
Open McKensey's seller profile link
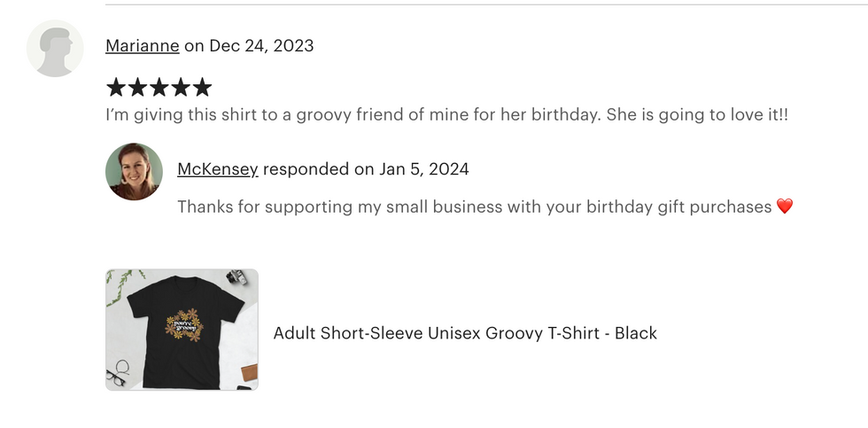218,169
